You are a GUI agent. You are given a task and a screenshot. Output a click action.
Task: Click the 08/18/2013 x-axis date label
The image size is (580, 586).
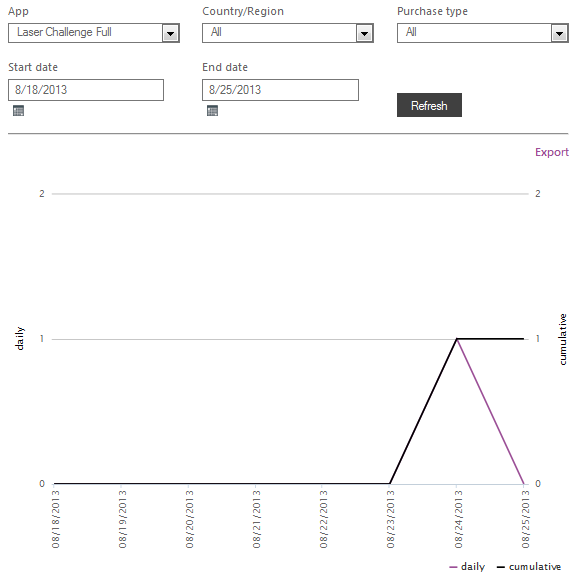(x=55, y=519)
